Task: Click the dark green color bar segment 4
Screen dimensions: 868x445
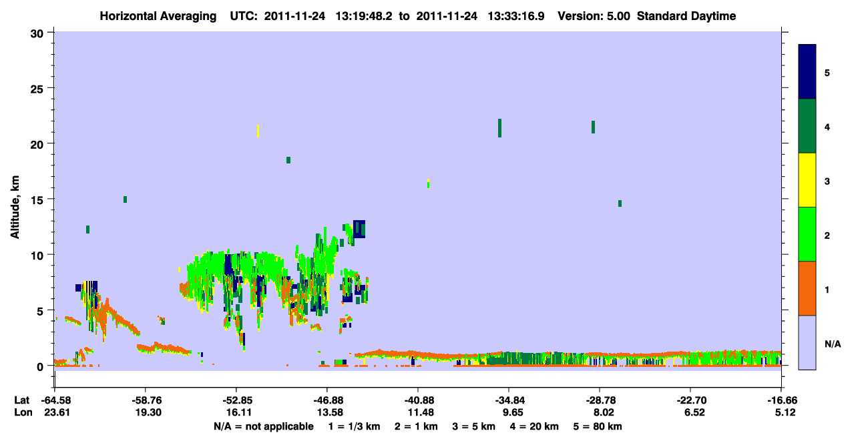Action: [x=807, y=126]
